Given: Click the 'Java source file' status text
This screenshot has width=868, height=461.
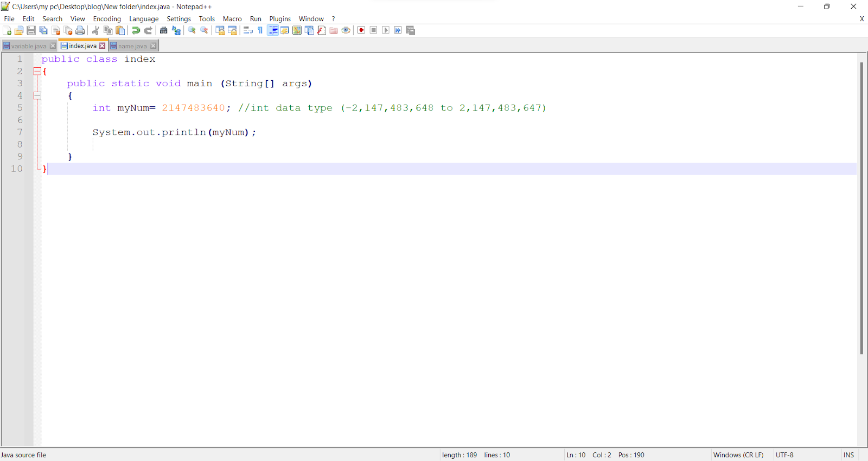Looking at the screenshot, I should 23,455.
